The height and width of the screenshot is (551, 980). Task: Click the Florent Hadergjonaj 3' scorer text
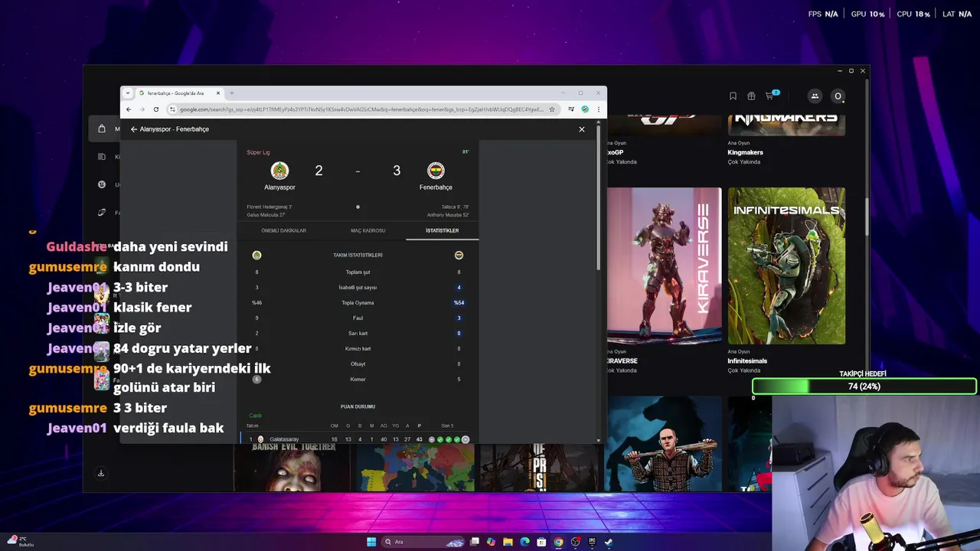click(x=269, y=207)
